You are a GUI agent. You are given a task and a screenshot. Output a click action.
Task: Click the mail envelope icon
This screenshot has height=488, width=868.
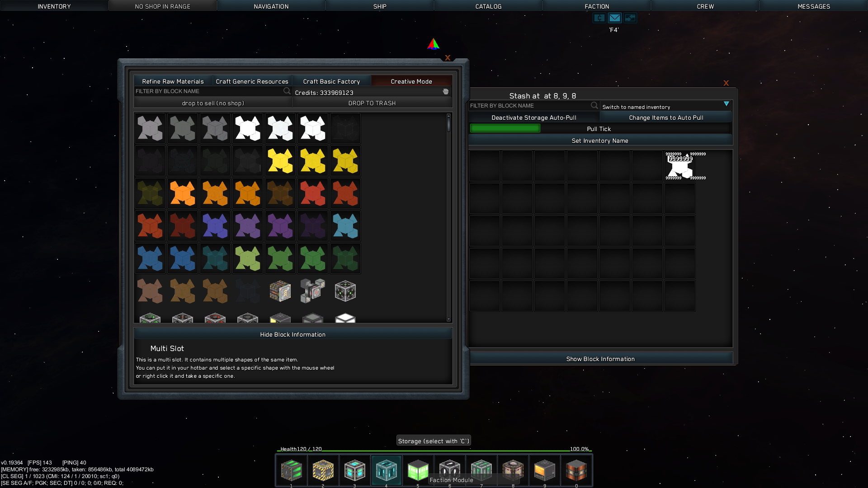pos(614,18)
